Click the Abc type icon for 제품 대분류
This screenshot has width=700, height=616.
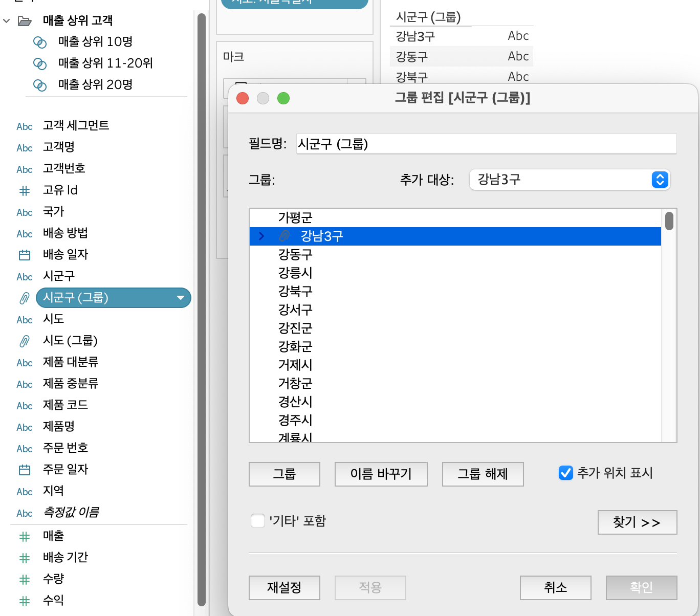(25, 363)
